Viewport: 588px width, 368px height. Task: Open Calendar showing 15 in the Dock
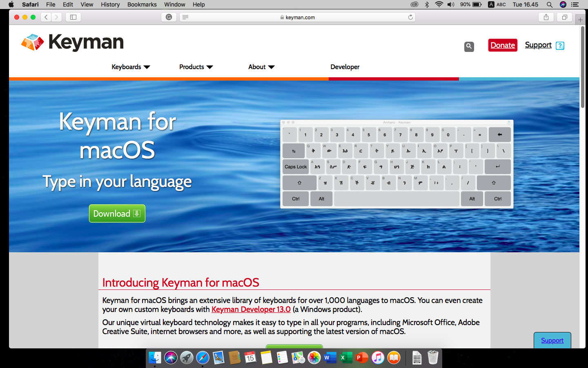(x=250, y=358)
